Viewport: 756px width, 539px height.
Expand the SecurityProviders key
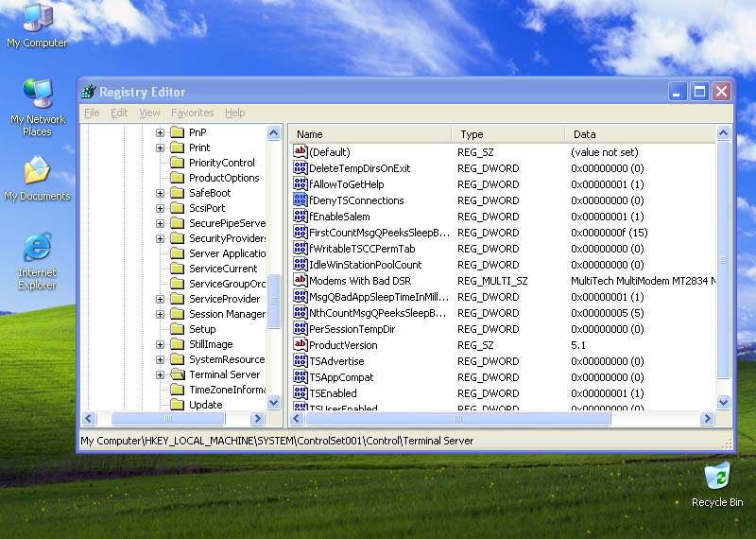point(160,238)
